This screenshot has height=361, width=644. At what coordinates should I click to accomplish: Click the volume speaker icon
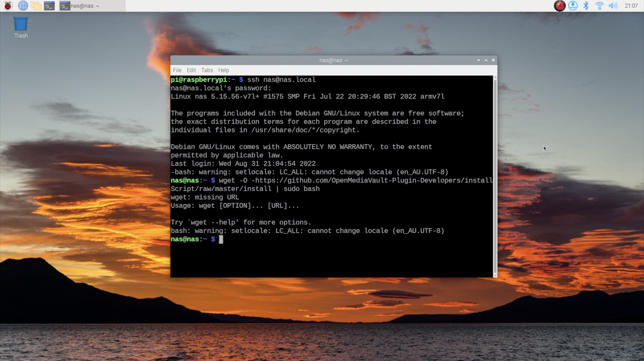[613, 6]
